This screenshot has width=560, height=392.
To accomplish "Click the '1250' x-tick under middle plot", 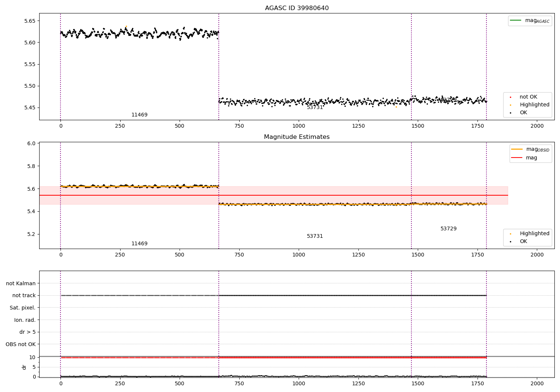I will pos(358,255).
